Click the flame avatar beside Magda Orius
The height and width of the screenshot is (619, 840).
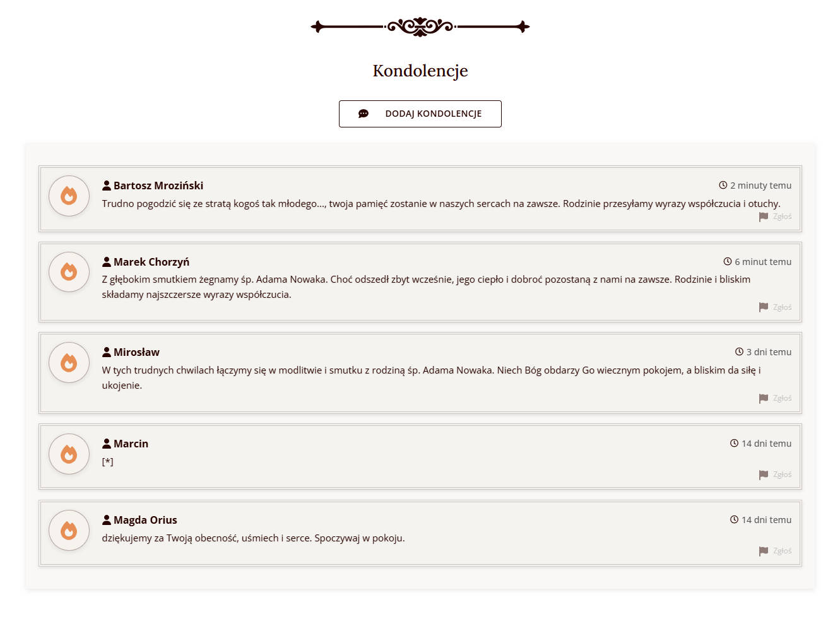tap(69, 530)
